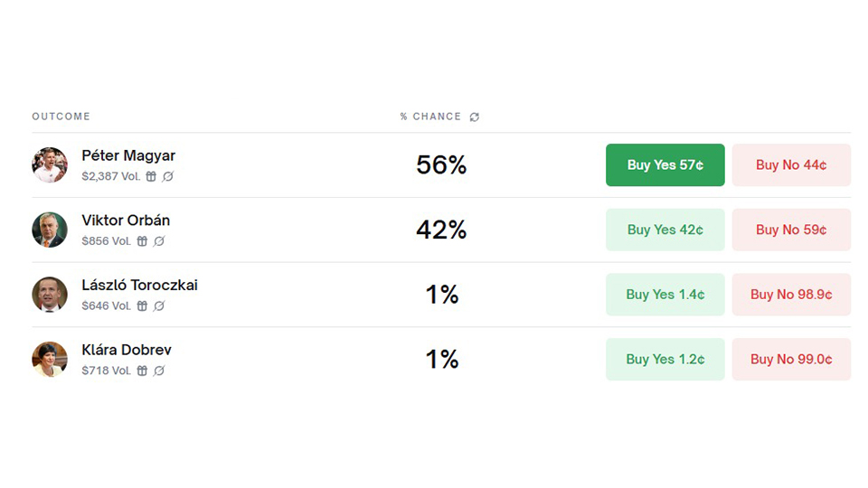Click the gift icon under László Toroczkai
868x488 pixels.
[x=142, y=306]
